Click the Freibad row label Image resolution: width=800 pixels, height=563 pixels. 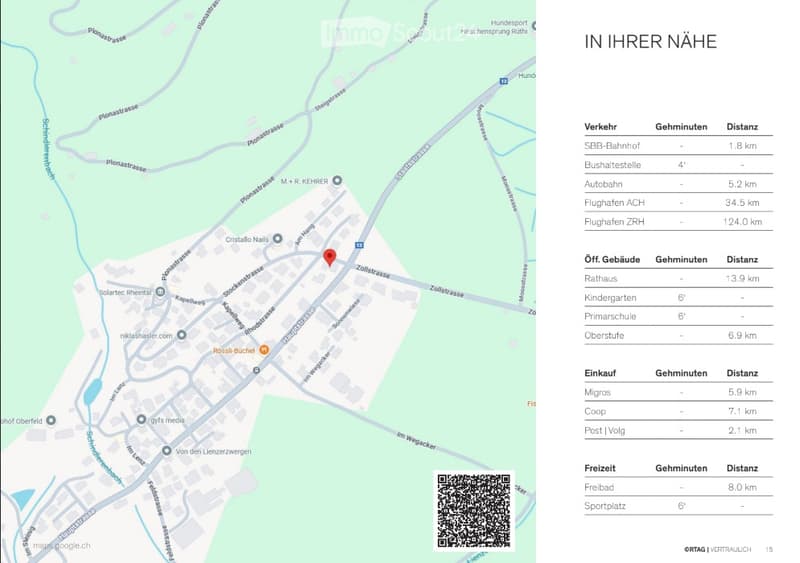[599, 487]
